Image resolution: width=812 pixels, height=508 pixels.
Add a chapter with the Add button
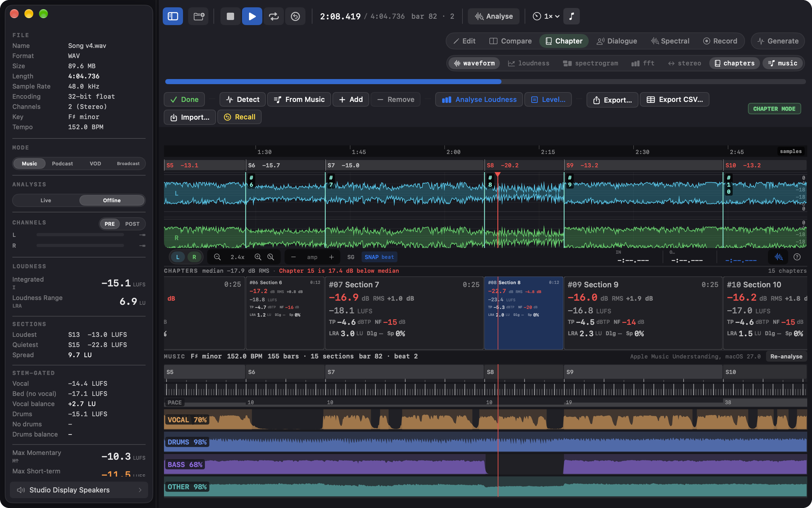[x=350, y=99]
